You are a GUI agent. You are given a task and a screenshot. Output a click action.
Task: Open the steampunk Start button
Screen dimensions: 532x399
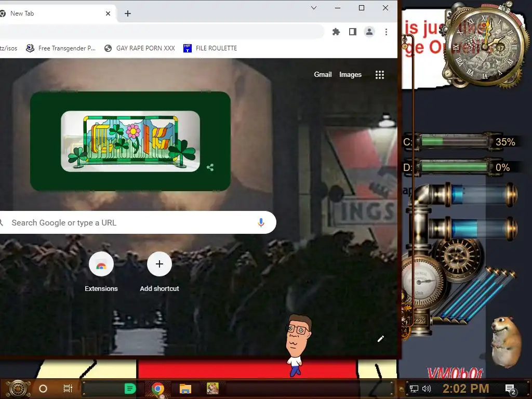(18, 389)
